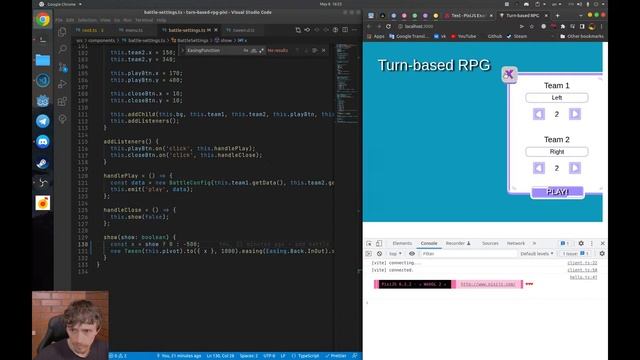Open Google Translate bookmark
640x360 pixels.
tap(409, 36)
